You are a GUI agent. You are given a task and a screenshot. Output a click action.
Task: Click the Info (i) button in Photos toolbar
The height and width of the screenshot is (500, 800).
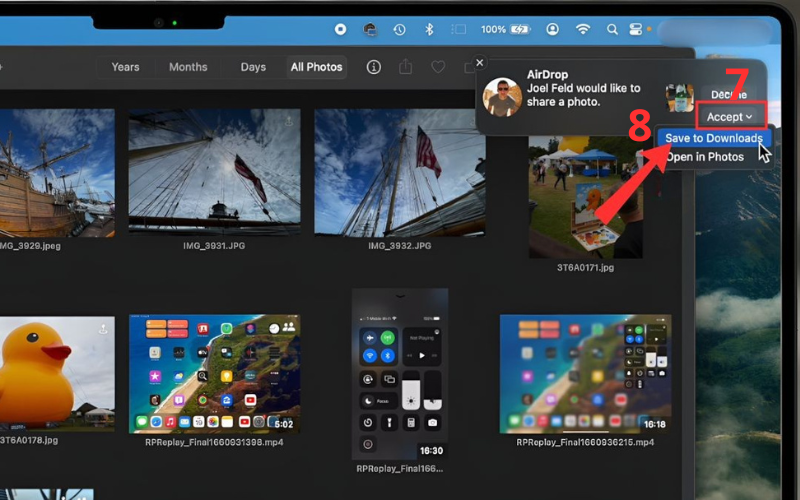click(373, 67)
